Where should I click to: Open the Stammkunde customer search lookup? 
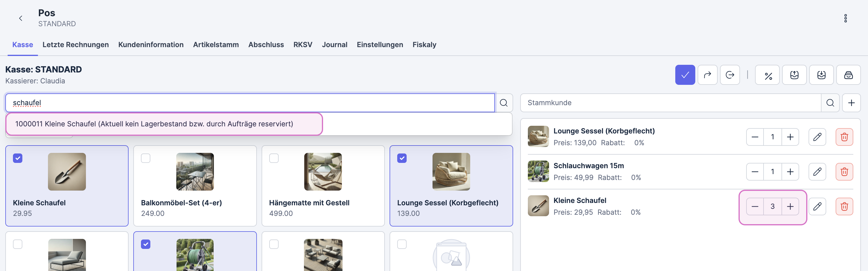click(830, 103)
